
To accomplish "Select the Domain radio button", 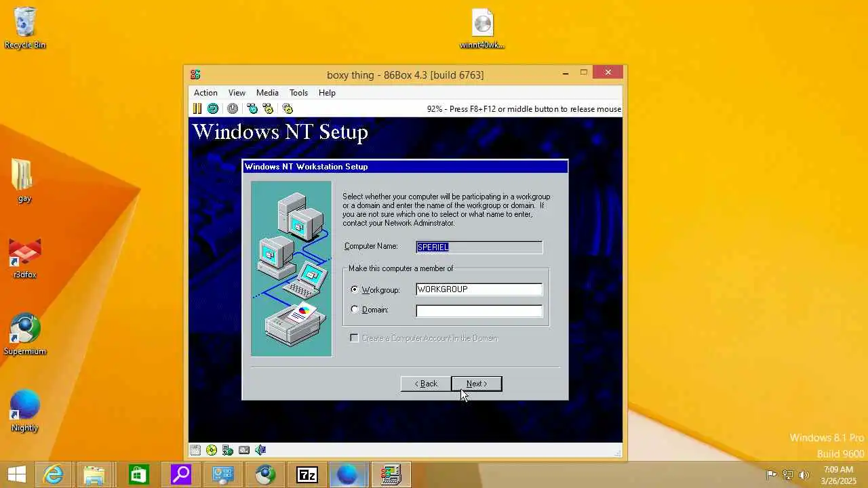I will 355,310.
